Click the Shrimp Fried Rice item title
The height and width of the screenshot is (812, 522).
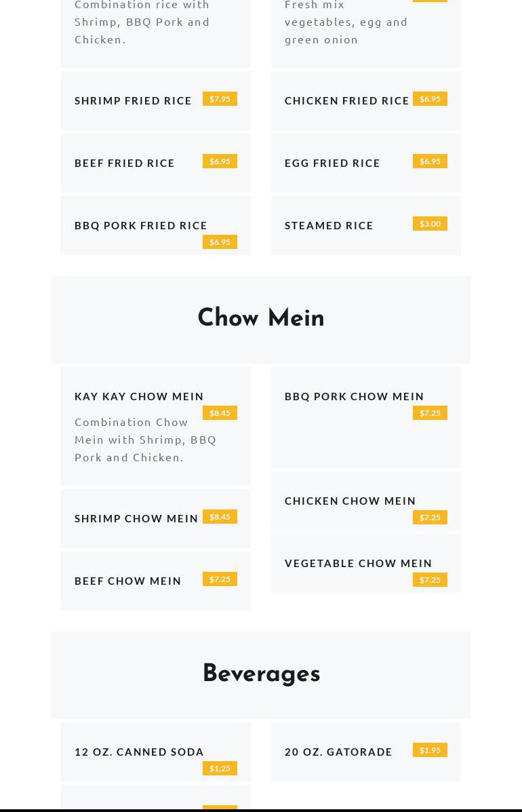pyautogui.click(x=133, y=100)
